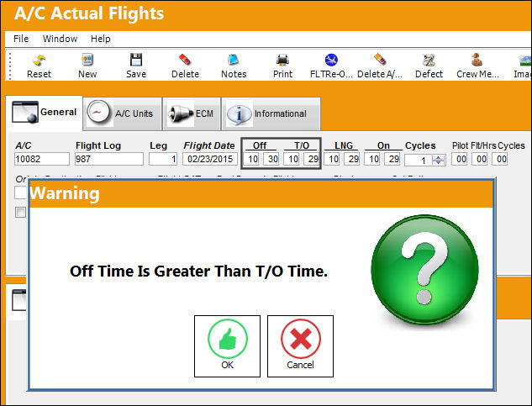The width and height of the screenshot is (532, 406).
Task: Click the FLTRe-O... airplane icon
Action: pos(331,66)
